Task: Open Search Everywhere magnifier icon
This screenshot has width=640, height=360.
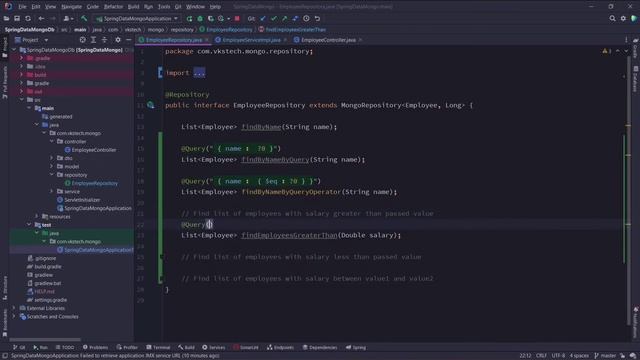Action: [x=612, y=18]
